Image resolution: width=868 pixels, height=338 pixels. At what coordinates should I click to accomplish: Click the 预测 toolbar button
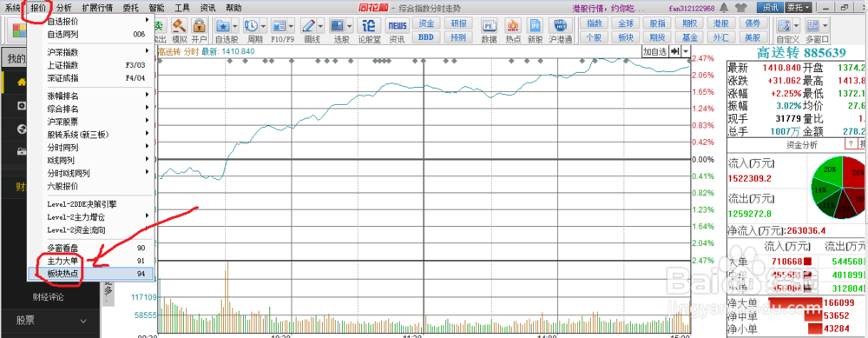coord(458,37)
